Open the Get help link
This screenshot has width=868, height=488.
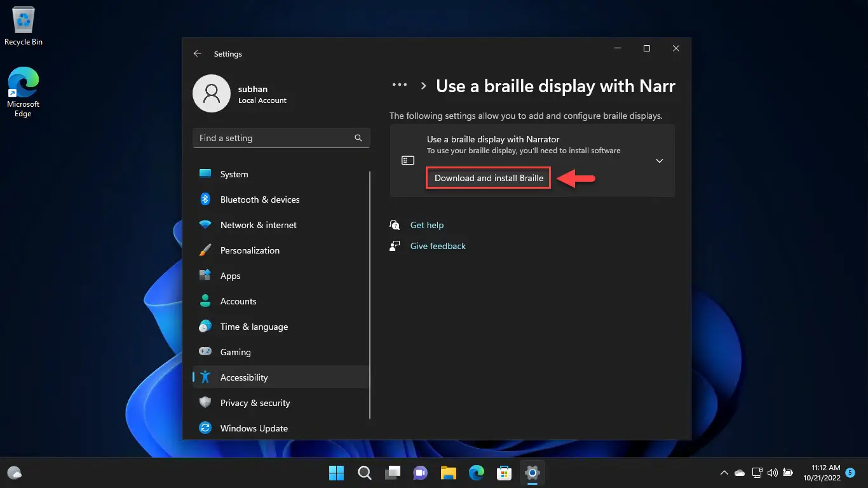pyautogui.click(x=427, y=225)
